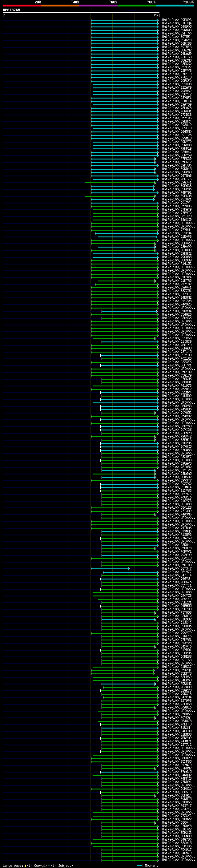Open hit UniRef100_Q6T347

click(177, 569)
